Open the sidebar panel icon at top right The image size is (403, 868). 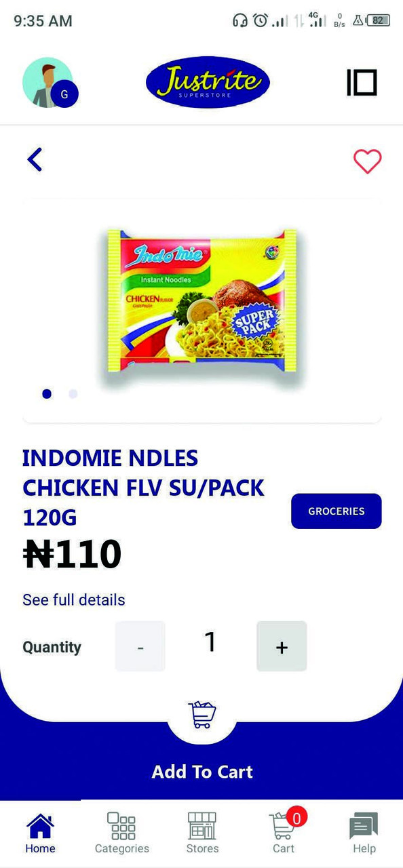362,83
